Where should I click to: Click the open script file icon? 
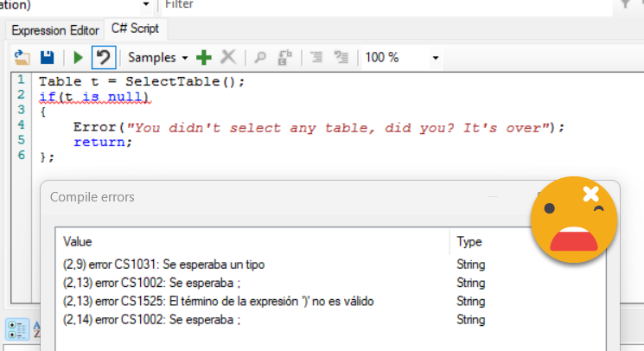click(x=22, y=58)
